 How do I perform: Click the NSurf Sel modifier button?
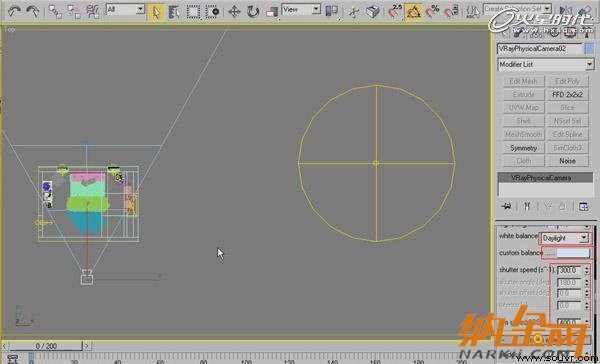(567, 121)
